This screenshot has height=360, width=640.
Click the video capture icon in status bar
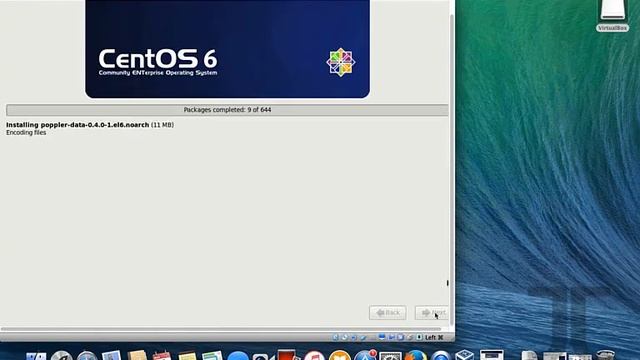click(391, 338)
